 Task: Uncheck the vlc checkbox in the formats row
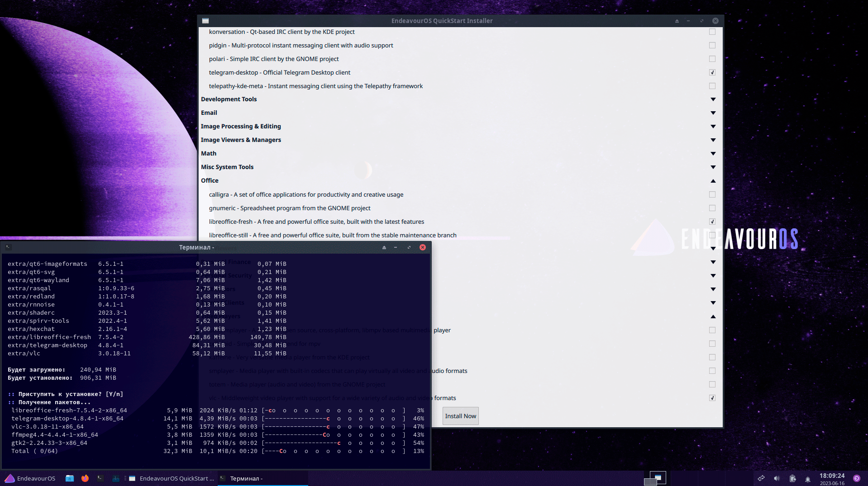712,398
